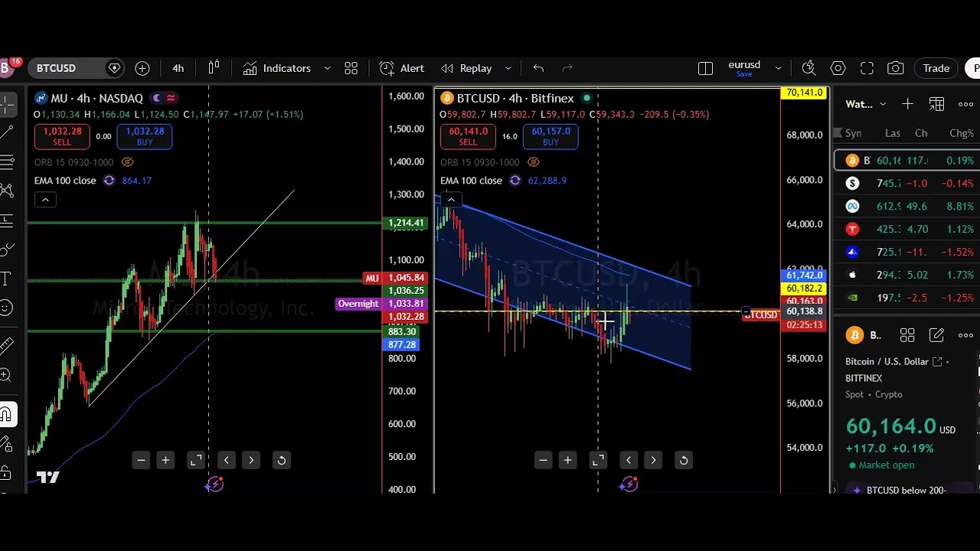Collapse the MU chart indicator legend
980x551 pixels.
click(45, 200)
